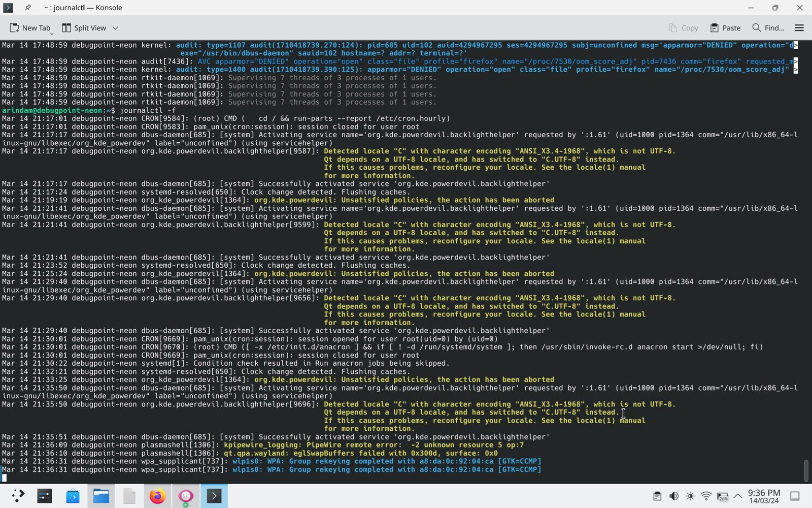Open the Konsole hamburger menu

799,28
